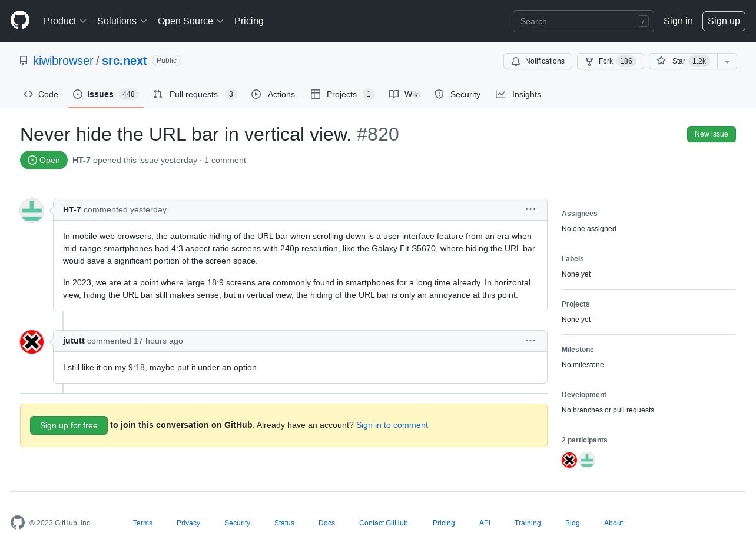The height and width of the screenshot is (559, 756).
Task: Click the Public visibility label
Action: coord(167,61)
